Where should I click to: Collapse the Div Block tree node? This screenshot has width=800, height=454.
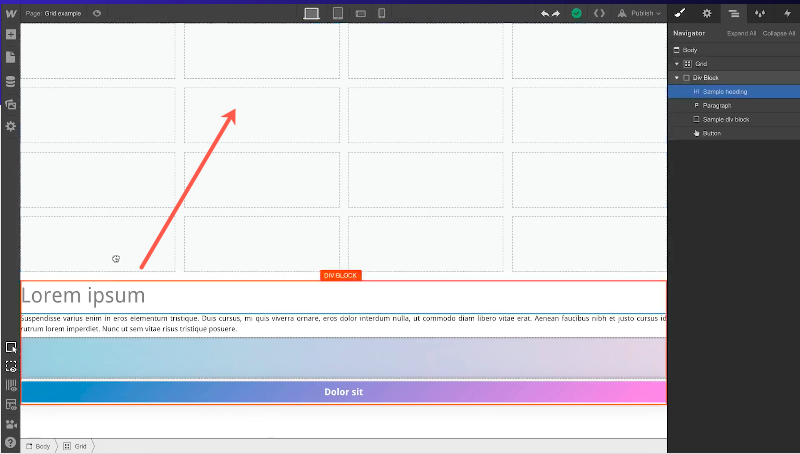(x=677, y=78)
